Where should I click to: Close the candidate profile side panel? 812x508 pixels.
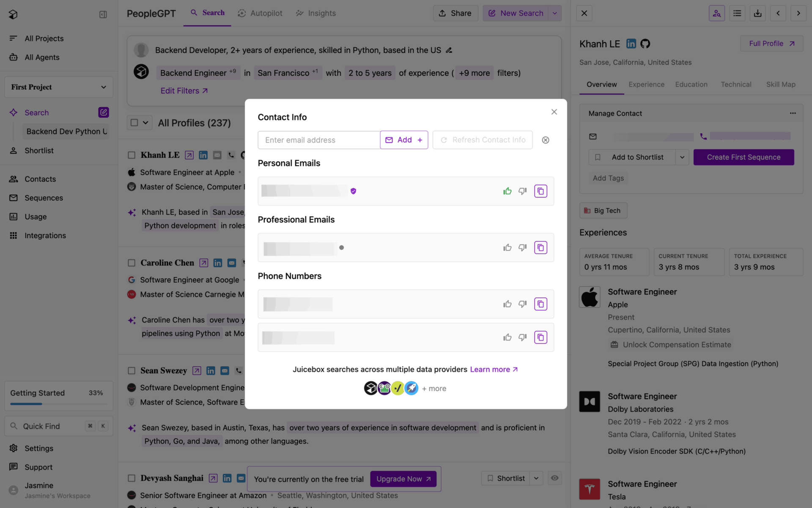[x=584, y=13]
